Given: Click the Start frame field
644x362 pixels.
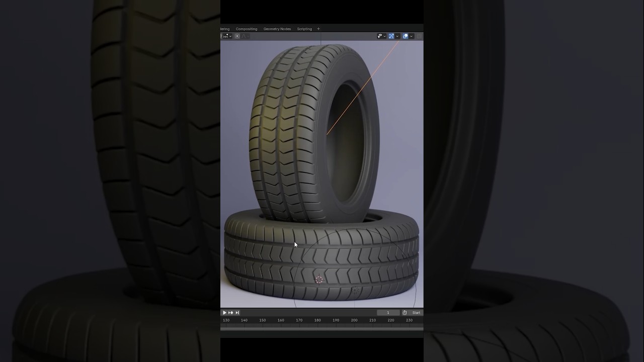Looking at the screenshot, I should (x=416, y=313).
